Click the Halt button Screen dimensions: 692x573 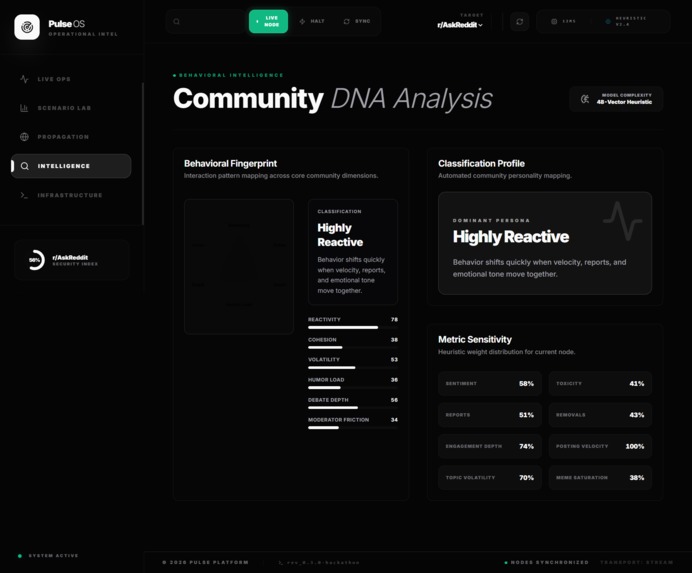(312, 21)
